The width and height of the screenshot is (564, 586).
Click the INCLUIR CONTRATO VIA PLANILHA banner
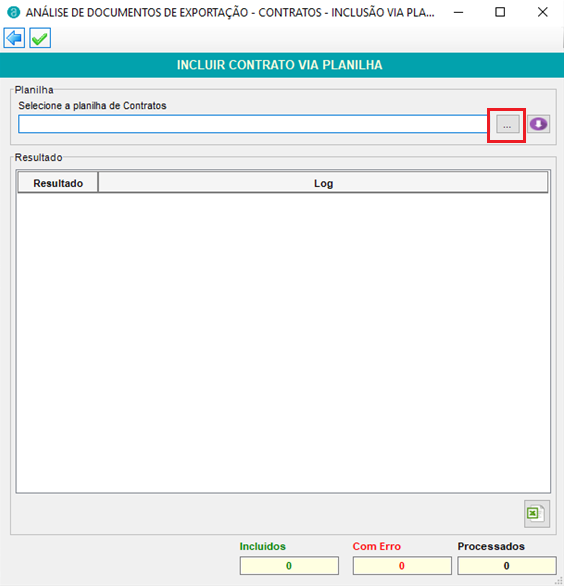tap(282, 65)
